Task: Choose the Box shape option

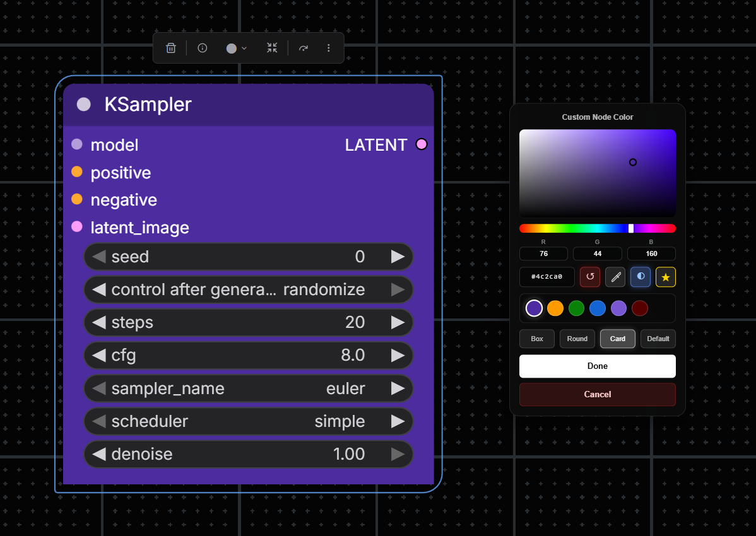Action: click(537, 339)
